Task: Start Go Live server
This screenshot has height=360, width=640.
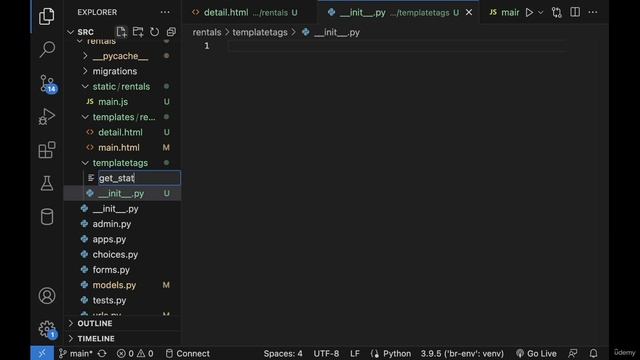Action: tap(536, 353)
